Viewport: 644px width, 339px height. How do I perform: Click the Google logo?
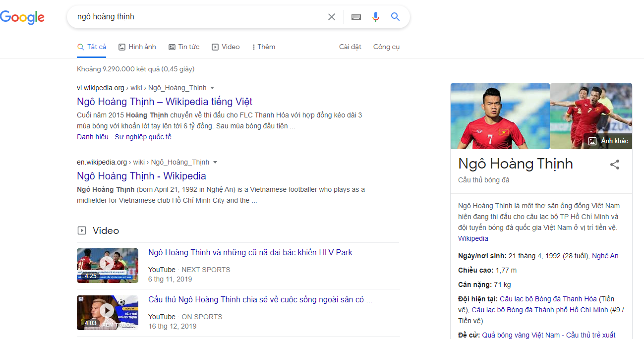point(22,17)
